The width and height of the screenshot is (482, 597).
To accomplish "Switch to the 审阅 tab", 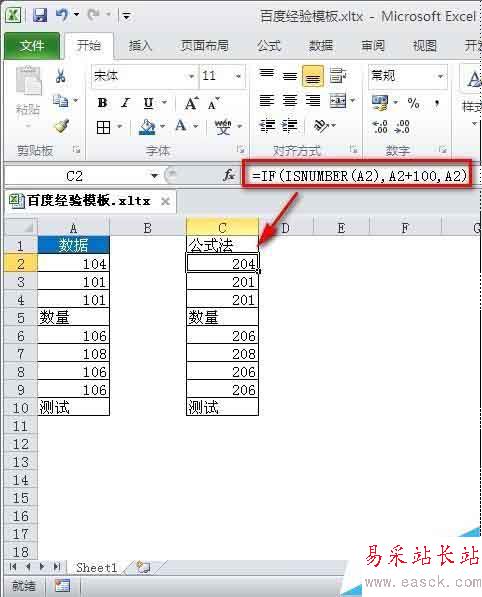I will coord(373,46).
